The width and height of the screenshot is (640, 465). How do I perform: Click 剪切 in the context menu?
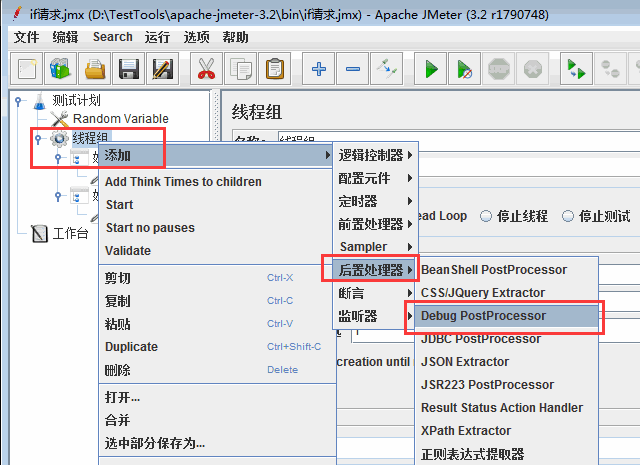(216, 278)
